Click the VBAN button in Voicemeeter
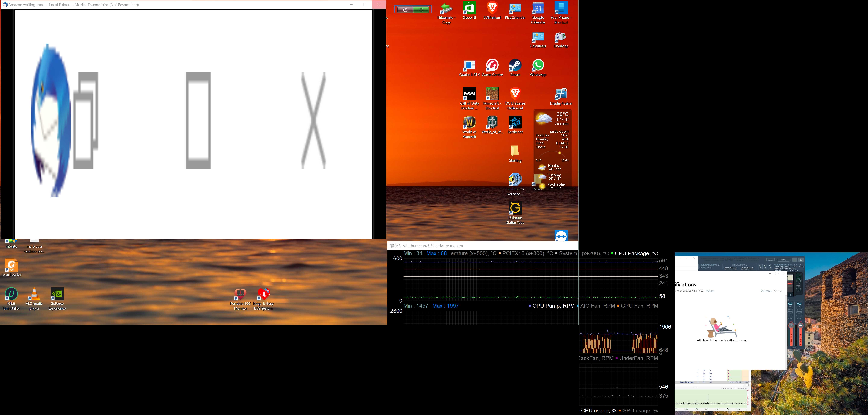 (770, 260)
